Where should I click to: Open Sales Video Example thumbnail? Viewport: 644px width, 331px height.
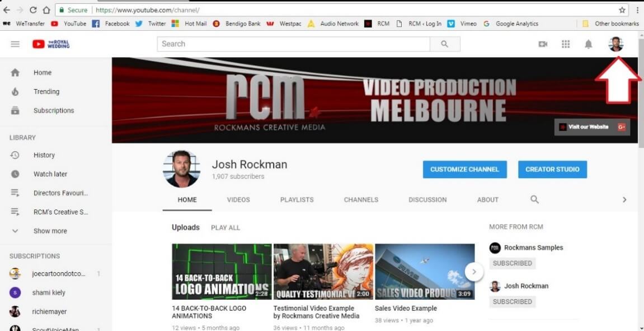point(425,272)
